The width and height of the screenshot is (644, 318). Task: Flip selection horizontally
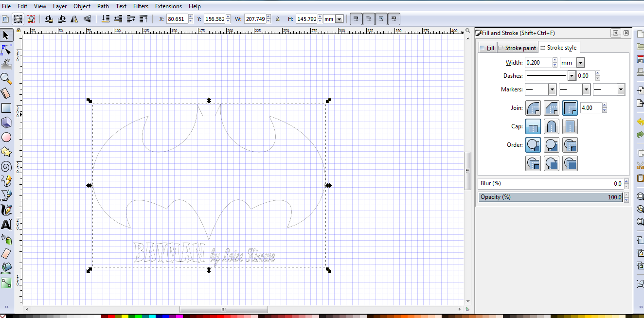[x=74, y=19]
